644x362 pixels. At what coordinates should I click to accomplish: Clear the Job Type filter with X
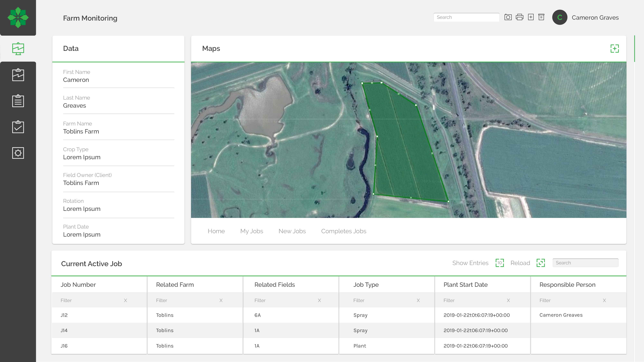tap(418, 300)
